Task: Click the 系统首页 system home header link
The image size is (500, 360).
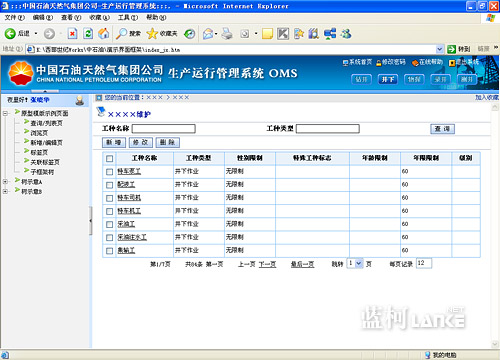Action: tap(357, 62)
